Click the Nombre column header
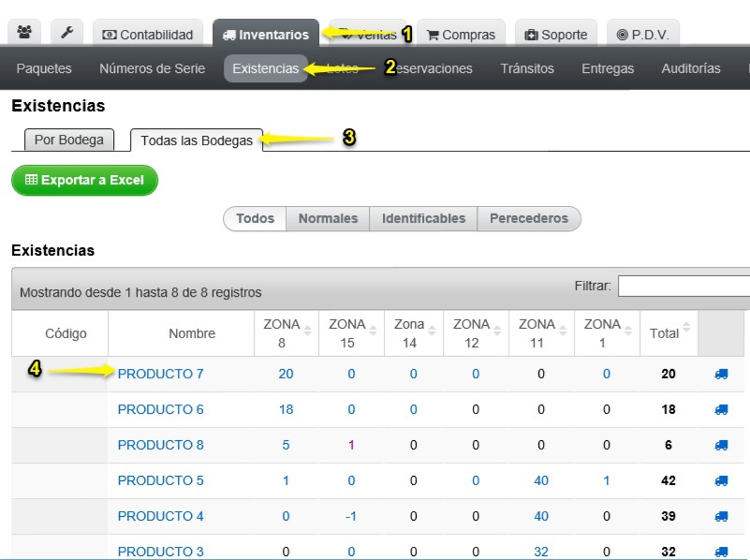750x560 pixels. coord(182,333)
